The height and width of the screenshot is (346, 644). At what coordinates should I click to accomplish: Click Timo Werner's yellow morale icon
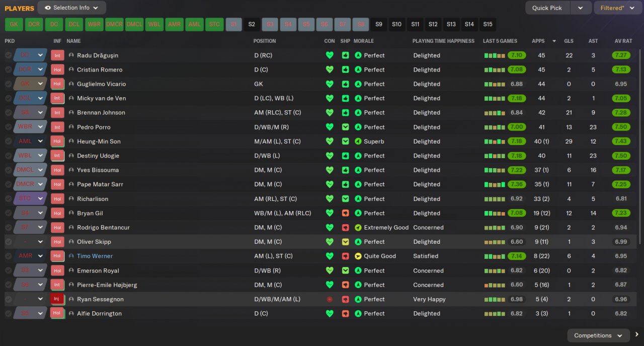pyautogui.click(x=358, y=256)
